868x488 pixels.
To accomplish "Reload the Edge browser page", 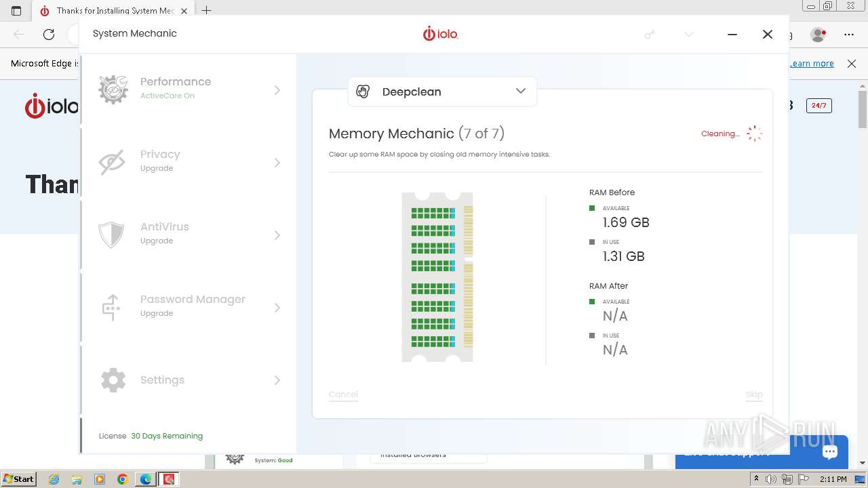I will click(x=49, y=34).
